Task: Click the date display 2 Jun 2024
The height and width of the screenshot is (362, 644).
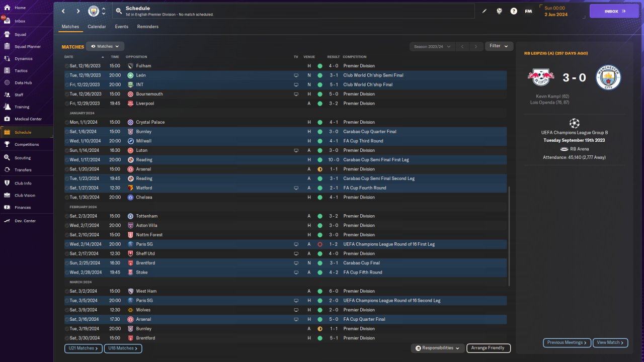Action: [556, 15]
